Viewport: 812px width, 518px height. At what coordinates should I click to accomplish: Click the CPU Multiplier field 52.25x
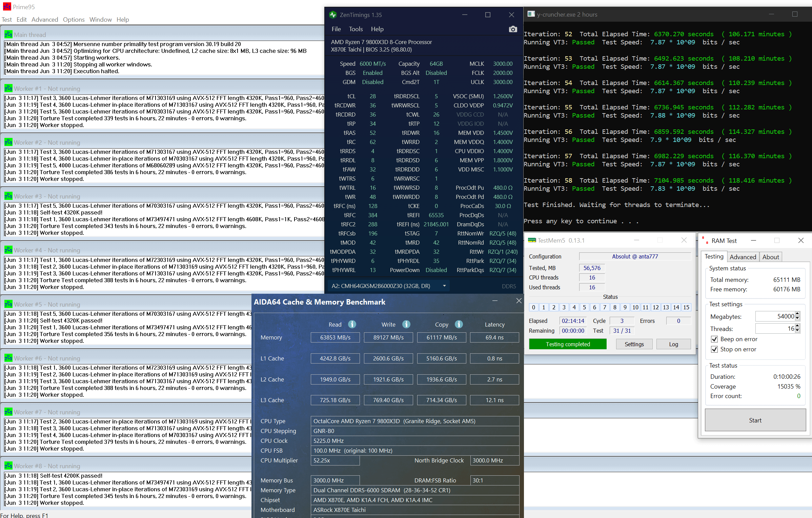click(x=335, y=460)
